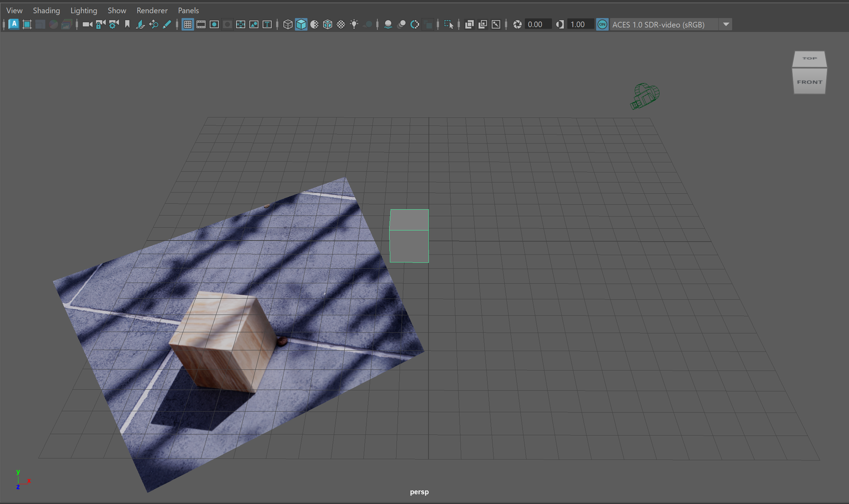Click the Lock Camera icon
The width and height of the screenshot is (849, 504).
coord(100,24)
